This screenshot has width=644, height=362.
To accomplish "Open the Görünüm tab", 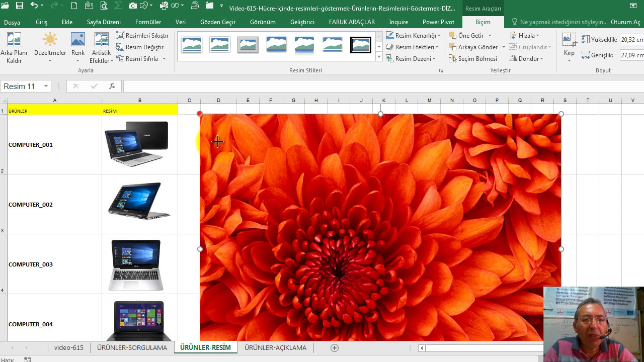I will (263, 22).
